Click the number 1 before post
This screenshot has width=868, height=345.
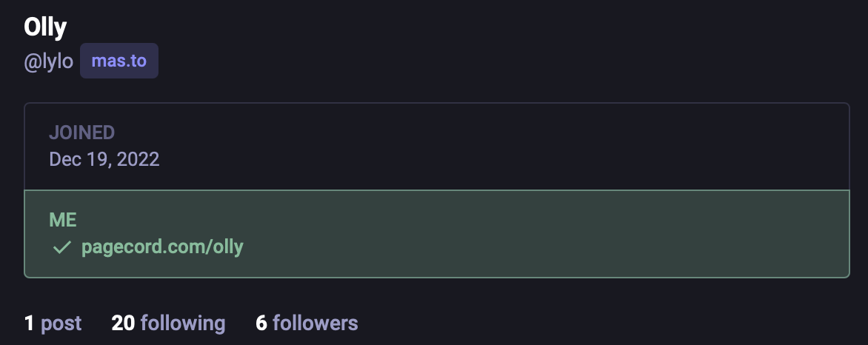coord(30,323)
